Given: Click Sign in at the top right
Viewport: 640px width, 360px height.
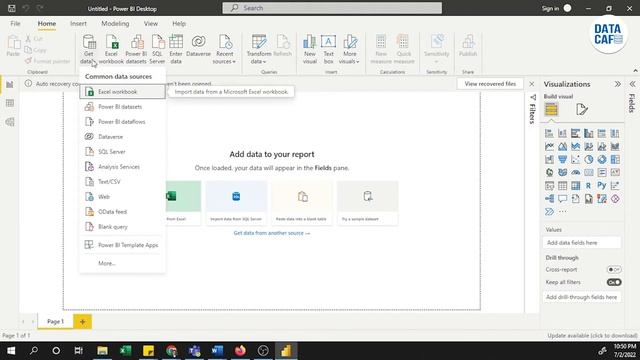Looking at the screenshot, I should click(x=550, y=8).
